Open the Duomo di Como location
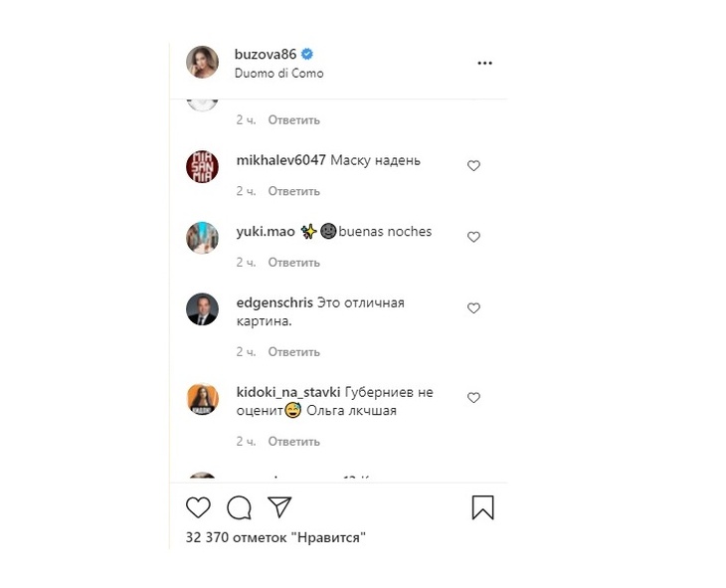 coord(279,74)
